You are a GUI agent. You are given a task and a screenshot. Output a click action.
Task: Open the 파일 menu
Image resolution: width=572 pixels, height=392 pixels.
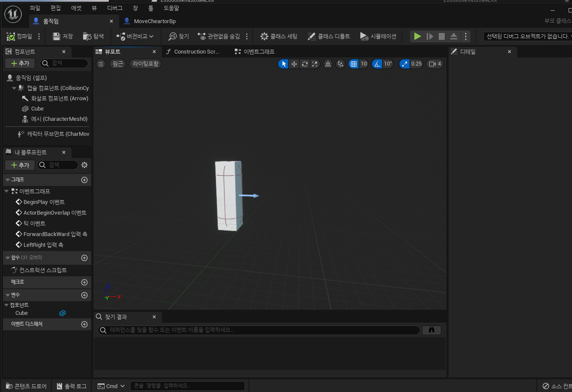click(35, 8)
